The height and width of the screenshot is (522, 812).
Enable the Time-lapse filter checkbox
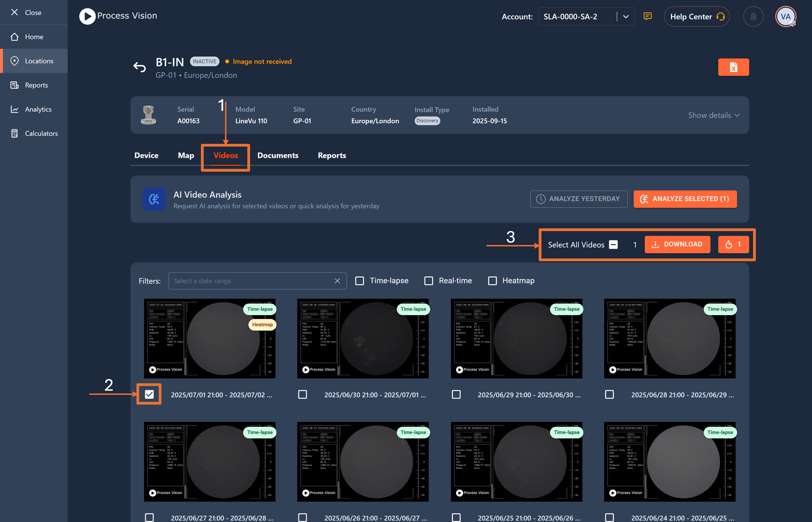tap(360, 281)
